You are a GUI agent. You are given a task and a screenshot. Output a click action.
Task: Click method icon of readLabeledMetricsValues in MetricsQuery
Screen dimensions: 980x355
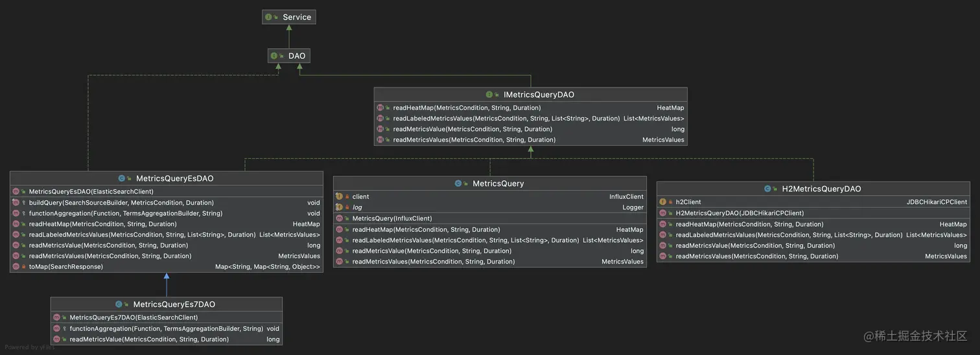339,240
